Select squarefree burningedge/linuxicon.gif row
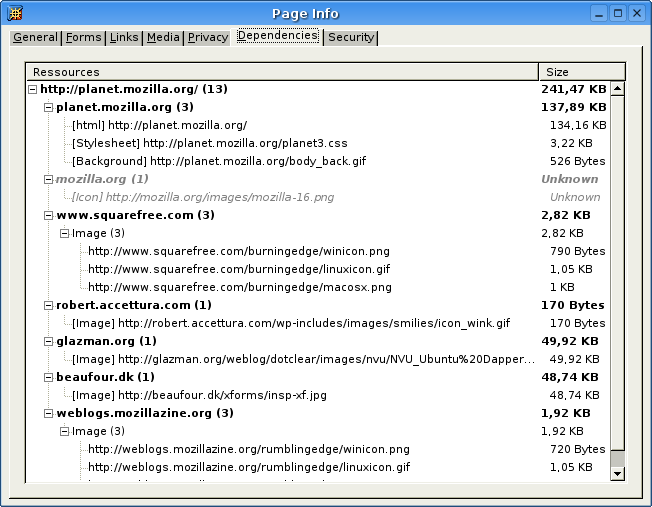 click(318, 269)
